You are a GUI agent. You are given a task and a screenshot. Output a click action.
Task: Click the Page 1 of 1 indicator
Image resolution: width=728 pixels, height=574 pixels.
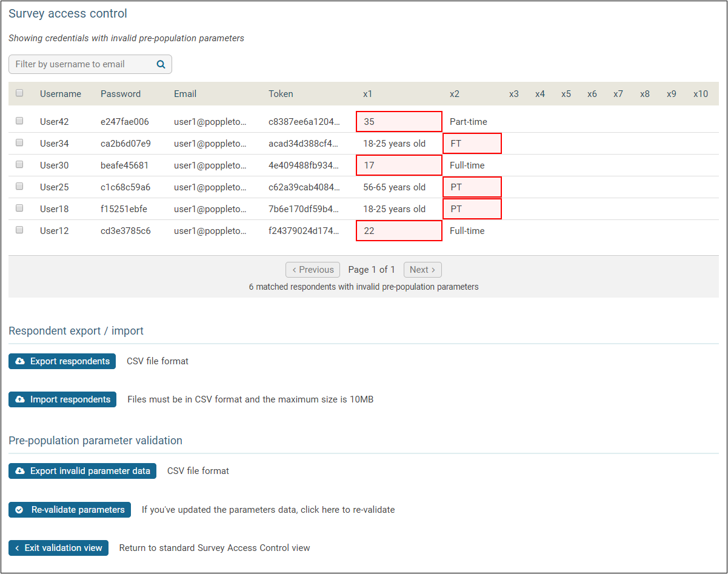pyautogui.click(x=372, y=270)
